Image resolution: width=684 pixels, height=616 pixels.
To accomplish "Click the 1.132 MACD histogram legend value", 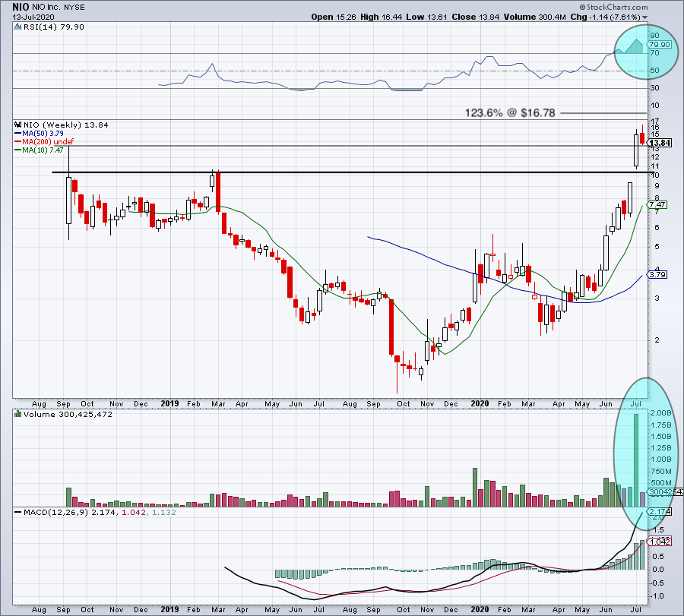I will point(163,512).
